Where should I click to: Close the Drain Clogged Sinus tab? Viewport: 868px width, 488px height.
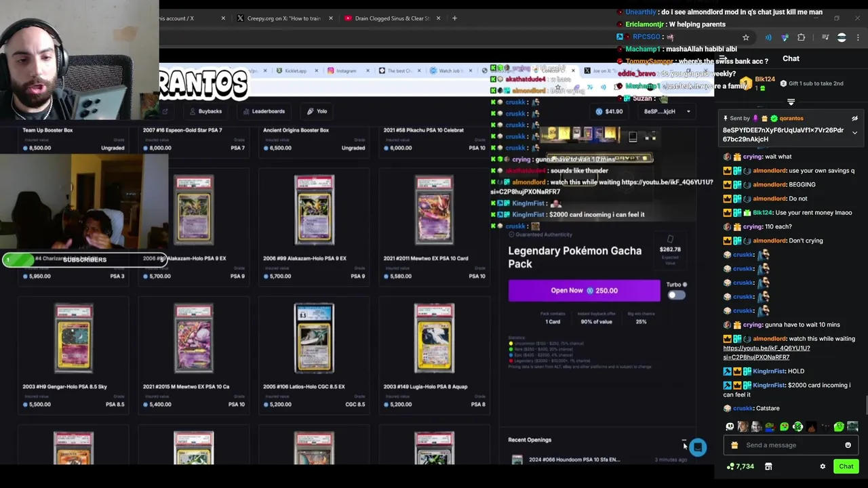point(439,18)
